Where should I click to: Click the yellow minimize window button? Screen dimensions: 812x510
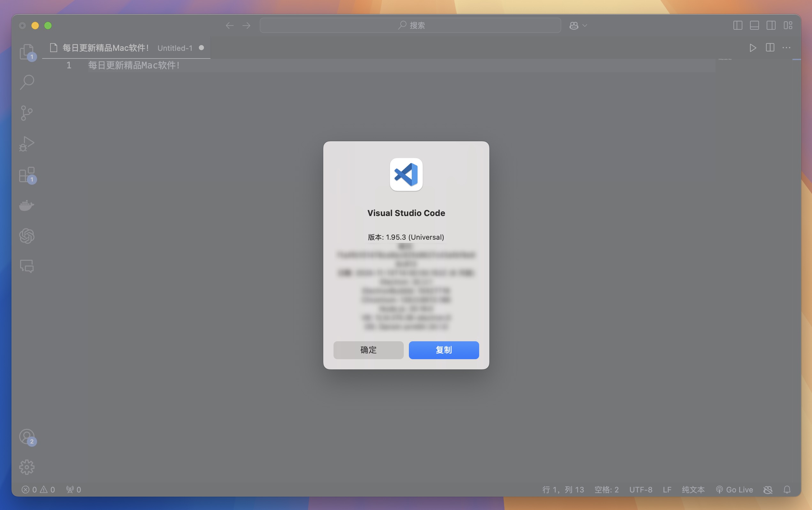pyautogui.click(x=35, y=25)
